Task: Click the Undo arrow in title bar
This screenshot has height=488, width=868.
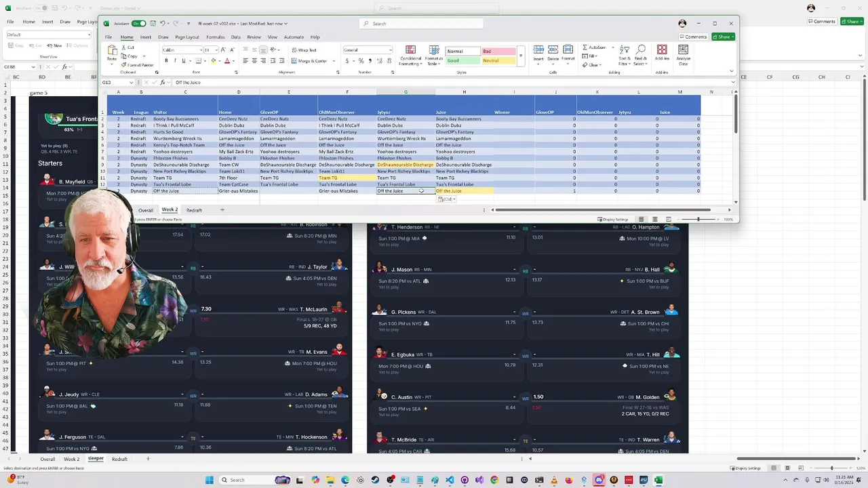Action: pyautogui.click(x=163, y=24)
